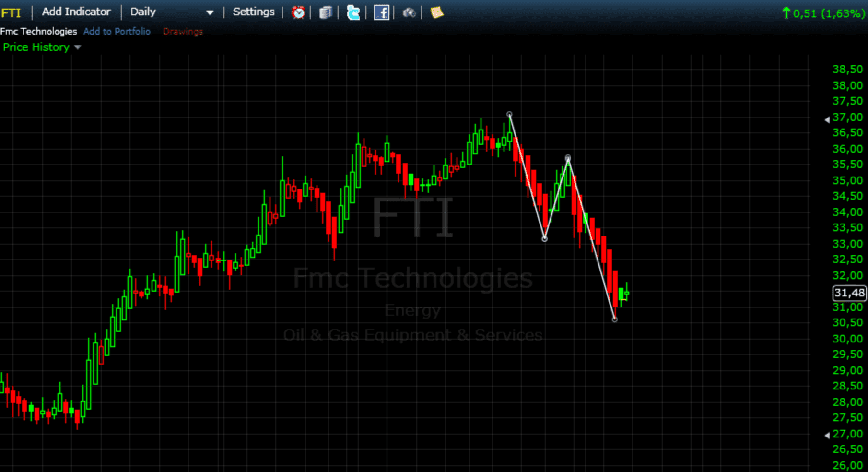This screenshot has height=472, width=868.
Task: Click the price marker arrow beside 37,00
Action: pyautogui.click(x=827, y=119)
